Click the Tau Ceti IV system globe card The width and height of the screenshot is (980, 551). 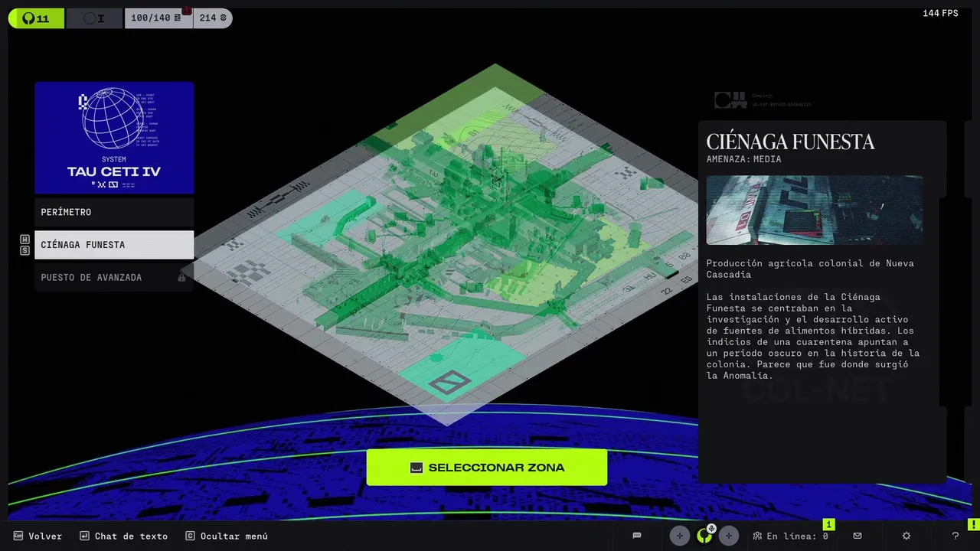(114, 138)
